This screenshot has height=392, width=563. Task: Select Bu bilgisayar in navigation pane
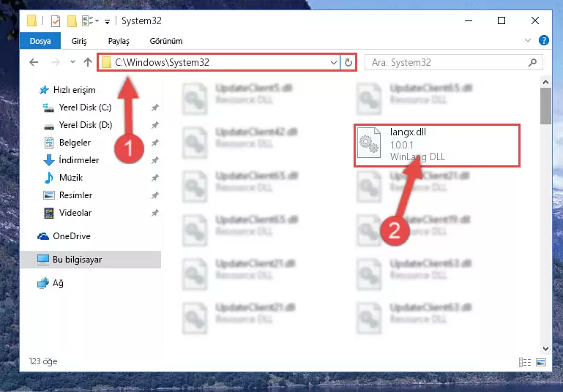coord(91,260)
